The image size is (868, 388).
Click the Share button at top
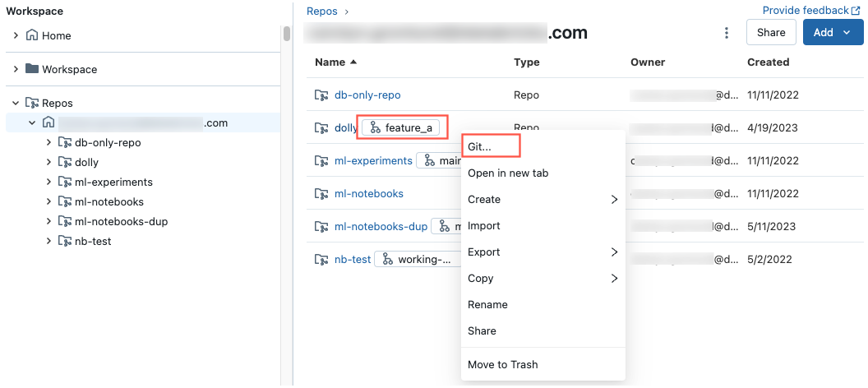click(x=771, y=32)
